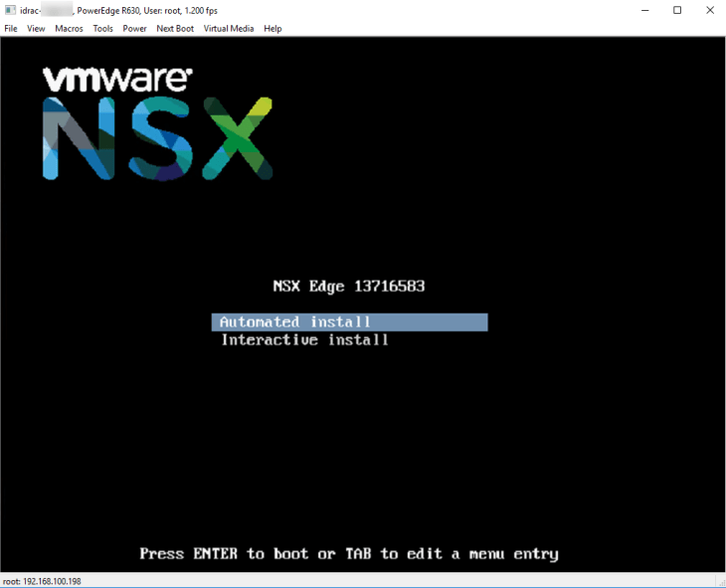726x588 pixels.
Task: Click the root IP address in status bar
Action: click(x=42, y=580)
